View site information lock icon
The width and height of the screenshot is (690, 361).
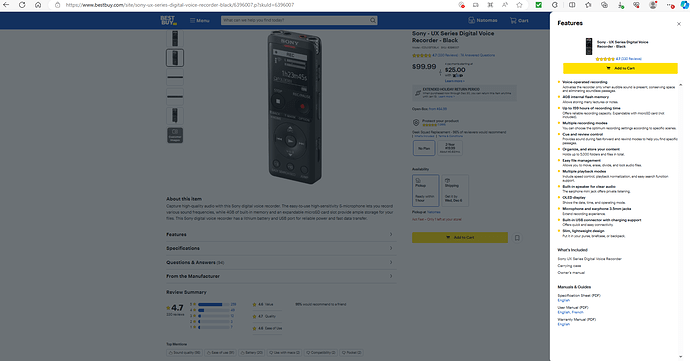[57, 5]
